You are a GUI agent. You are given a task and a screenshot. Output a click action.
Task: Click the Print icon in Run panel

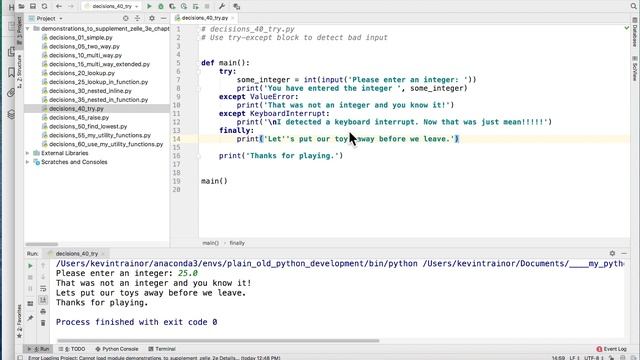[43, 312]
